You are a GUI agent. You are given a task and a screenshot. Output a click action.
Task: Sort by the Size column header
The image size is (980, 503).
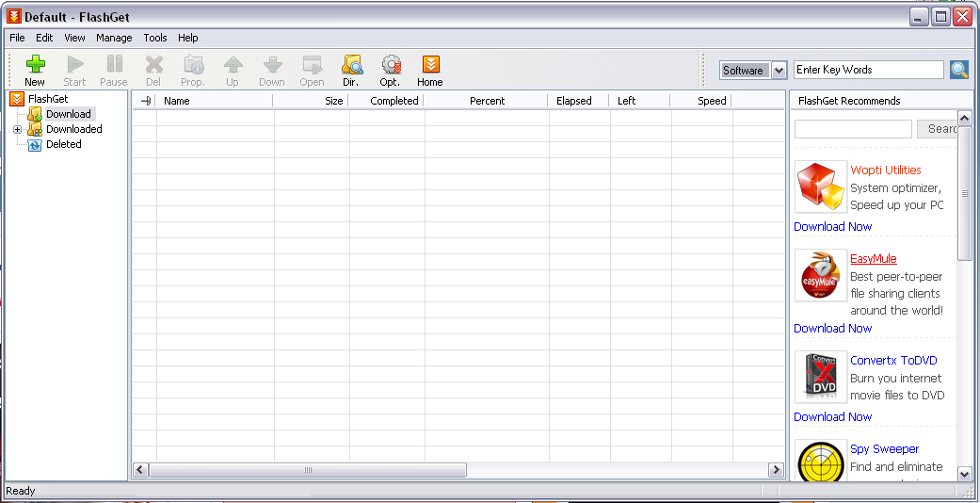(x=311, y=101)
